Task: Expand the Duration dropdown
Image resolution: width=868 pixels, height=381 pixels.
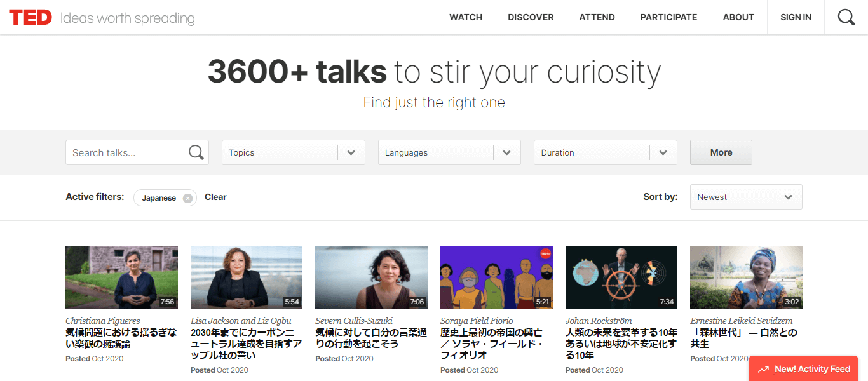Action: pyautogui.click(x=606, y=152)
